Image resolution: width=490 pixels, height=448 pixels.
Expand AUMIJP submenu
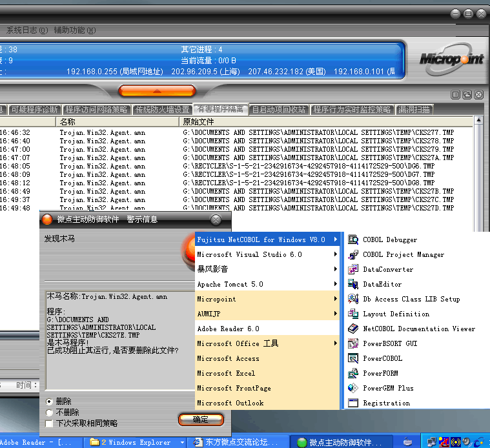[267, 314]
